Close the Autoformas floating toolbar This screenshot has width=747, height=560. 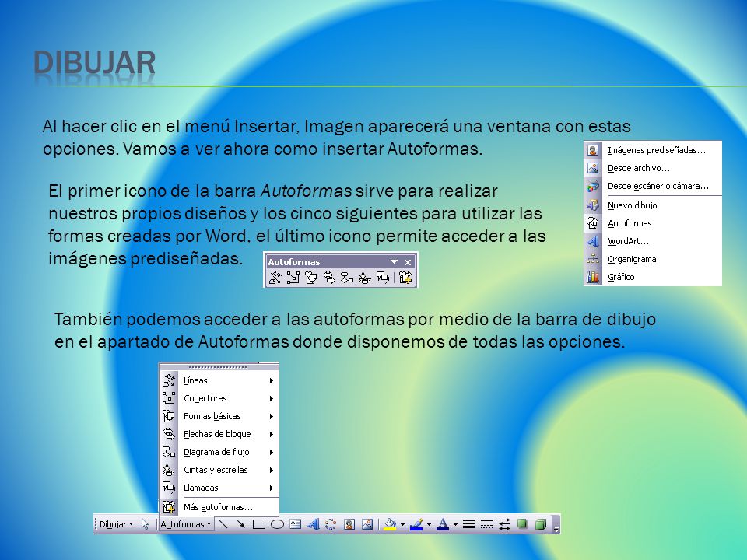click(x=408, y=262)
